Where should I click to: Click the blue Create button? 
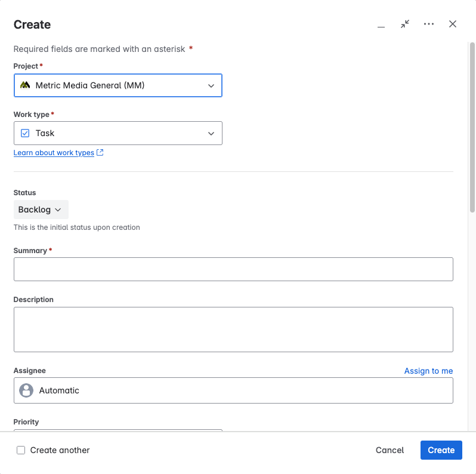pos(441,450)
